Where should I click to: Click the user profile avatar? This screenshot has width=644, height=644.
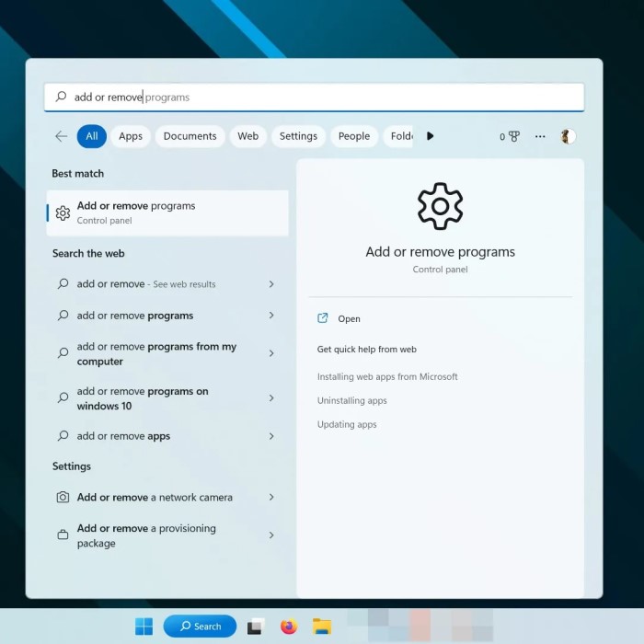(x=568, y=136)
